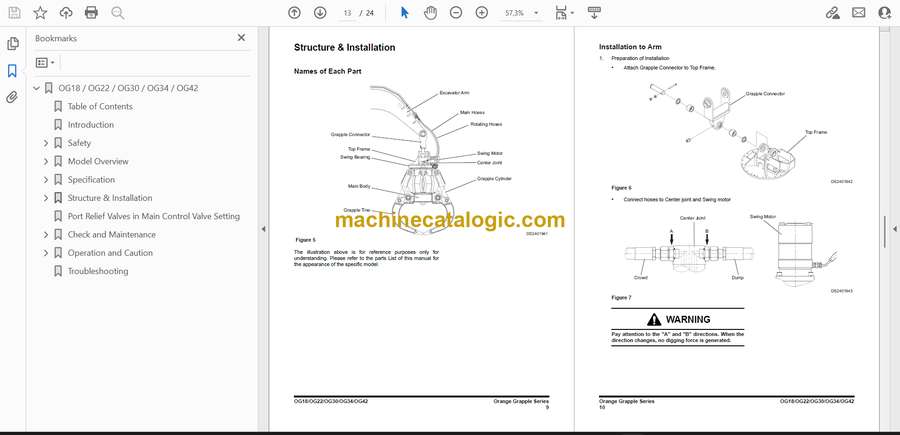Click the Figure 6 caption
900x435 pixels.
click(x=621, y=188)
